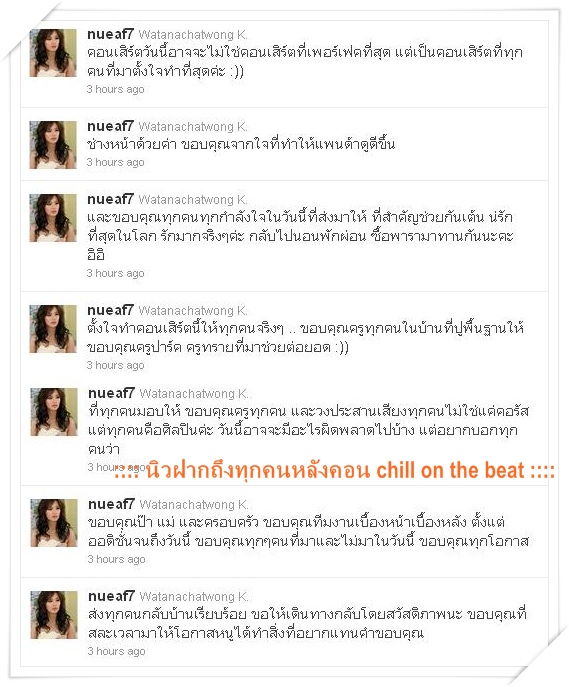The height and width of the screenshot is (687, 569).
Task: Click nueaf7 username on fourth tweet
Action: point(110,310)
